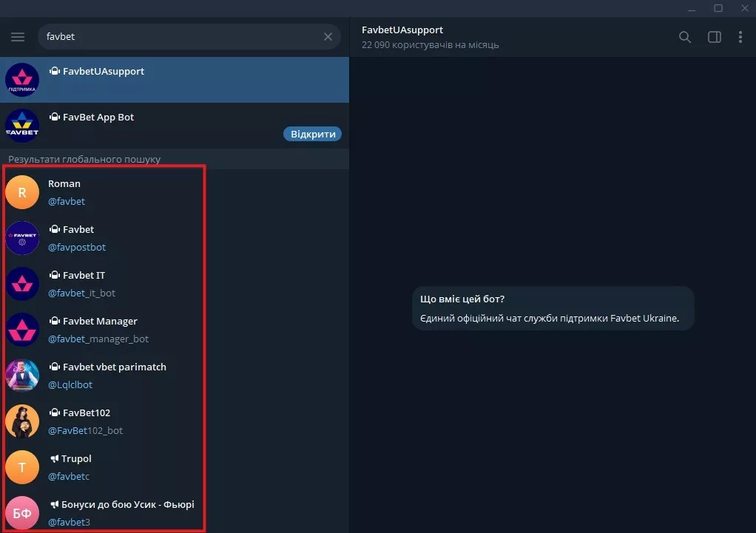Click the FavbetUAsupport chat header title
Viewport: 756px width, 533px height.
pyautogui.click(x=402, y=30)
